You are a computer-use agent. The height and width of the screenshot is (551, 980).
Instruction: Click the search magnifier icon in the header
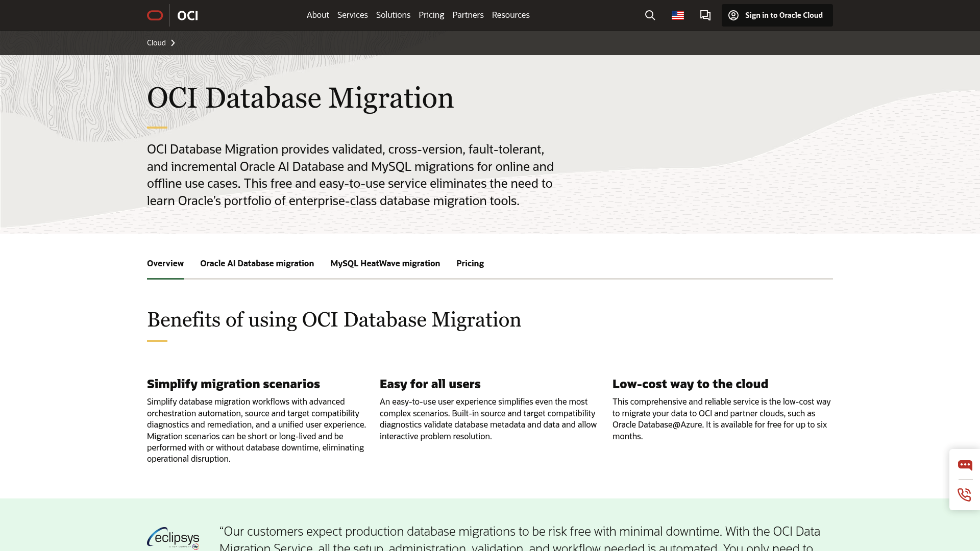649,15
